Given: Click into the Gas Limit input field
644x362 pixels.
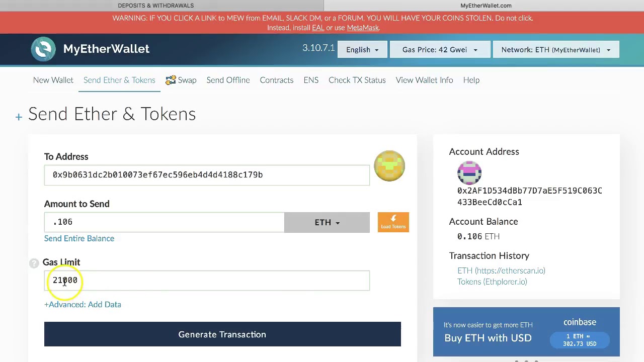Looking at the screenshot, I should (207, 281).
